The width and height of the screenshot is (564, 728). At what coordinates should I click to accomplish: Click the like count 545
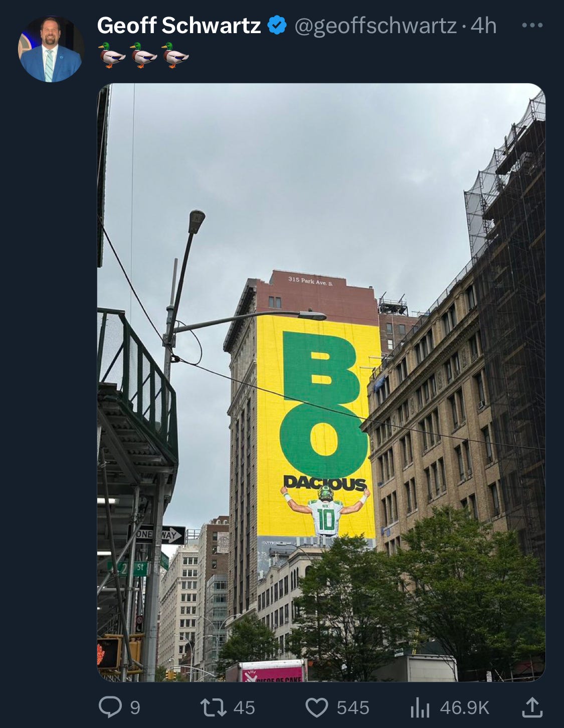pos(353,708)
